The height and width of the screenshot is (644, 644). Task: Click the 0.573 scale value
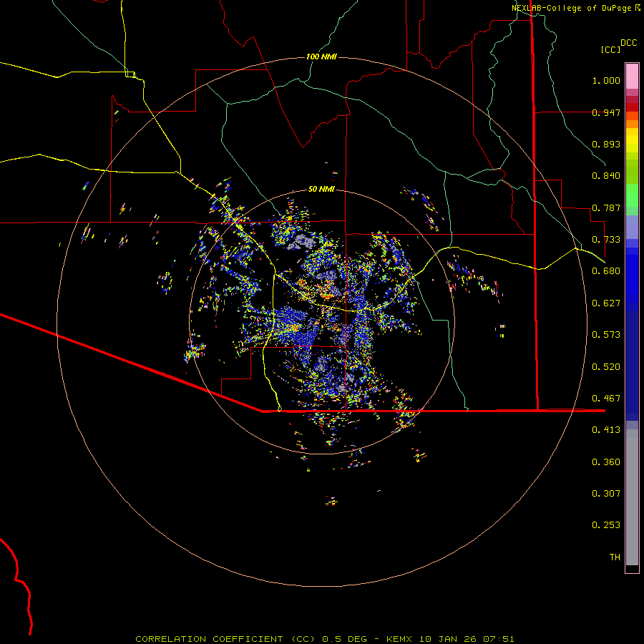pyautogui.click(x=606, y=335)
